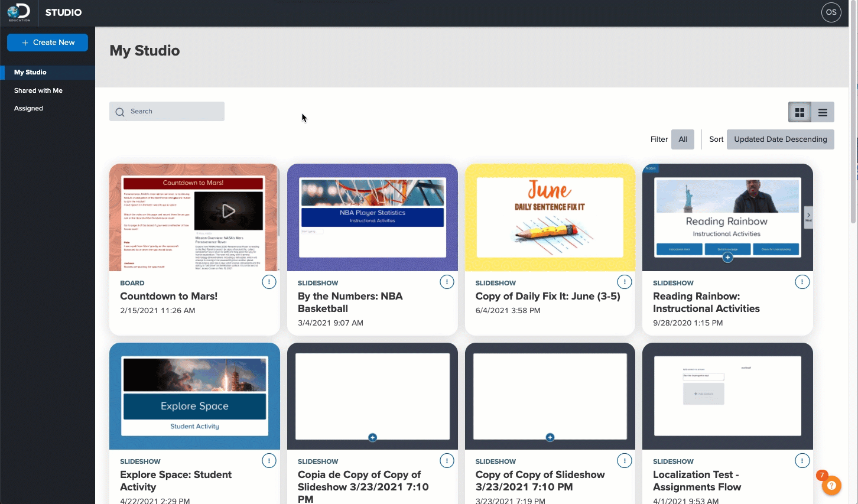Open the Sort Updated Date Descending dropdown
The width and height of the screenshot is (858, 504).
click(780, 139)
